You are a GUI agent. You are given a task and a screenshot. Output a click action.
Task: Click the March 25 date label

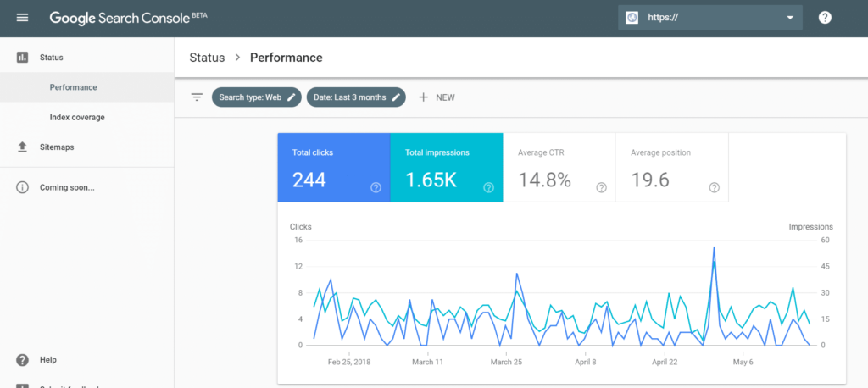(x=507, y=363)
